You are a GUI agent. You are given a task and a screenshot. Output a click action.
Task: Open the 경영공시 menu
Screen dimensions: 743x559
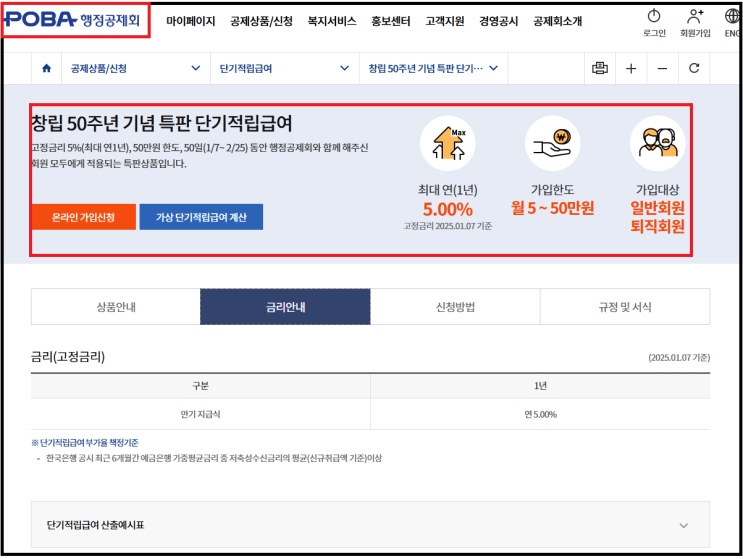(x=498, y=21)
